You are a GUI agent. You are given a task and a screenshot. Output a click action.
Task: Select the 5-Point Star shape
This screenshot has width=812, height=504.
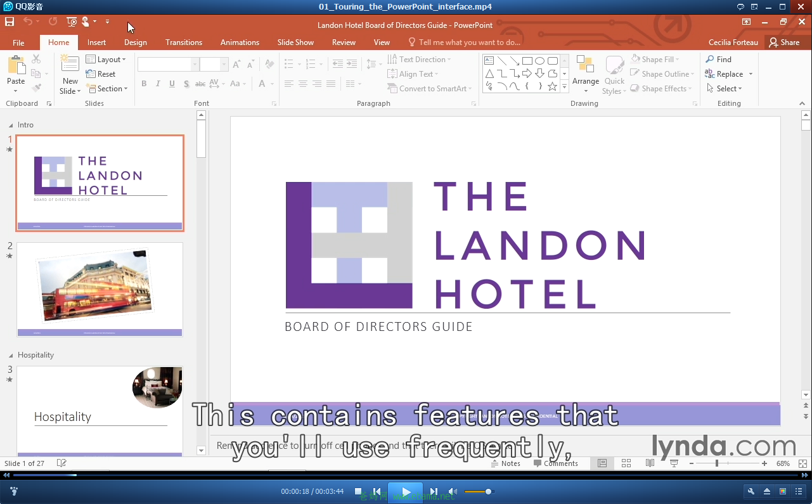tap(552, 86)
